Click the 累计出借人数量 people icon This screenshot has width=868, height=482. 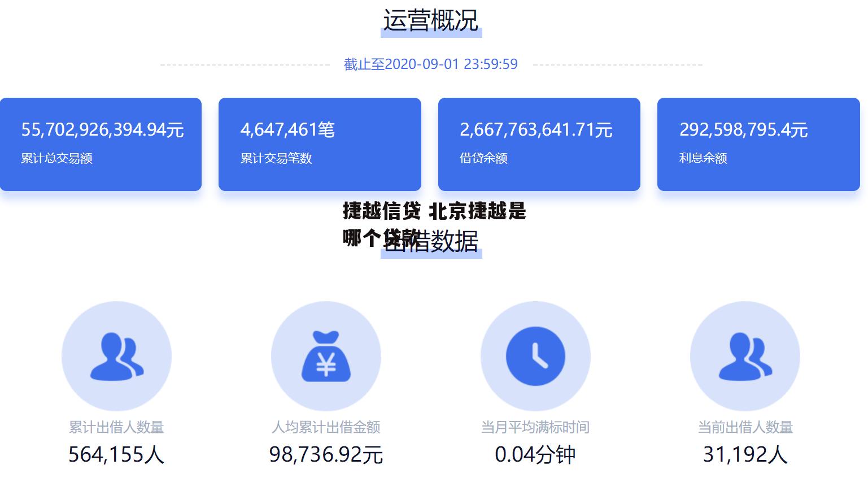[x=116, y=356]
